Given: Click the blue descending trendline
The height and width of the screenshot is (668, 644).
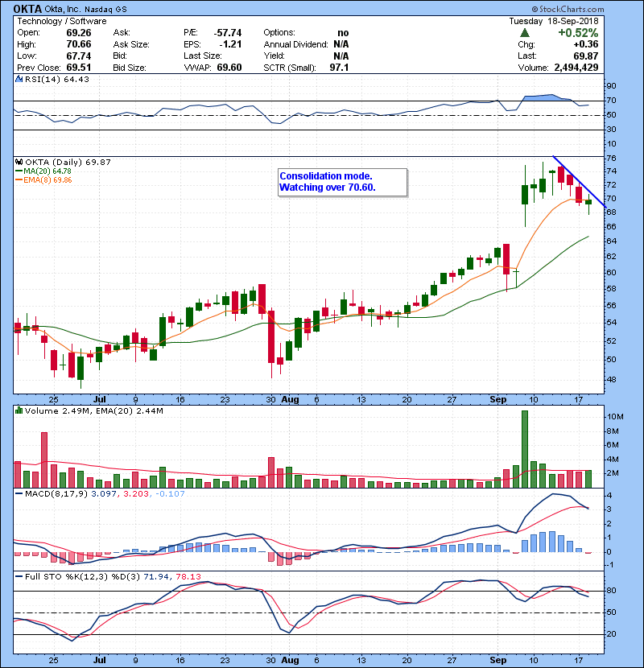Looking at the screenshot, I should click(580, 181).
